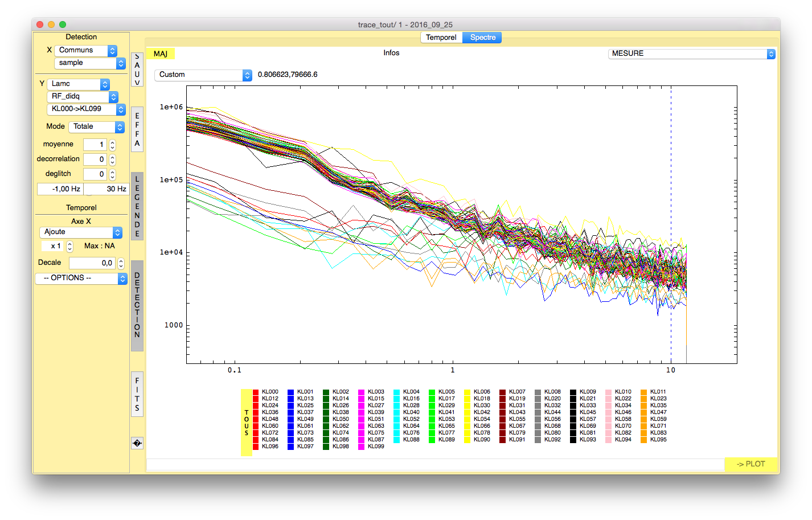Click the KL008 gray legend swatch
This screenshot has height=520, width=812.
click(538, 392)
